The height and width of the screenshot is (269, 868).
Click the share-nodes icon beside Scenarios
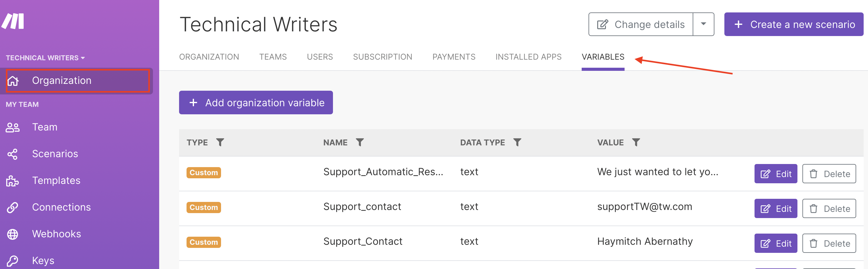point(12,154)
